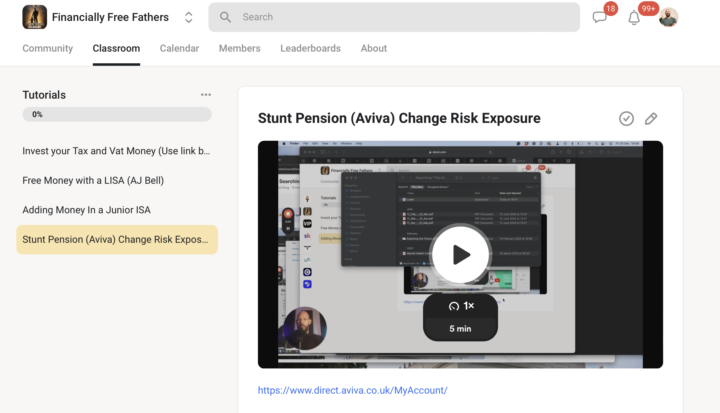Open the group switcher chevron arrows
This screenshot has width=720, height=413.
(188, 17)
